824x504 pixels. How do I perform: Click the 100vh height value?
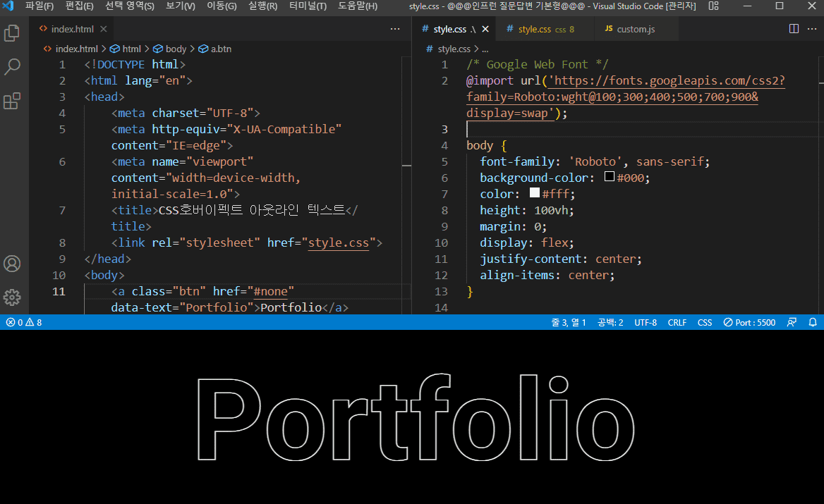(551, 211)
